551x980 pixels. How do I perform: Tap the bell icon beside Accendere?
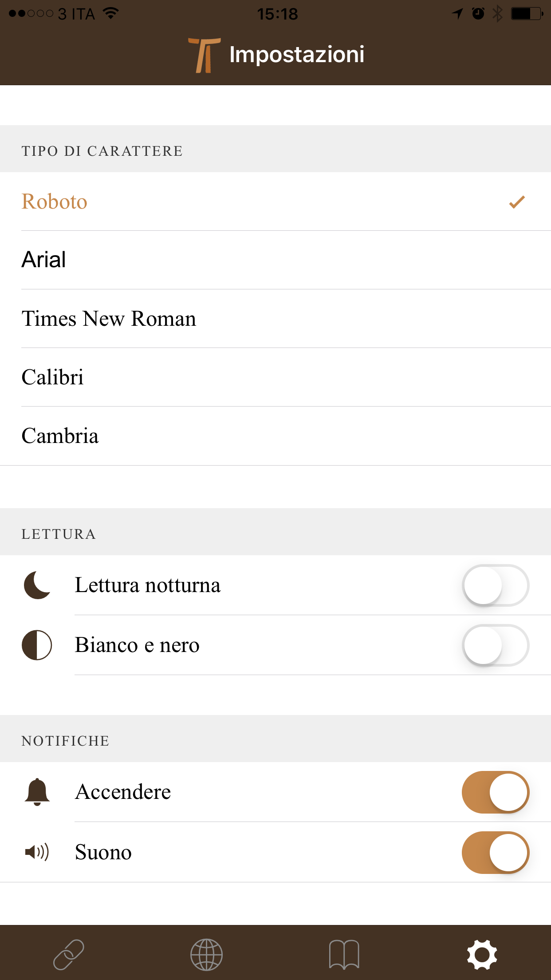tap(37, 792)
